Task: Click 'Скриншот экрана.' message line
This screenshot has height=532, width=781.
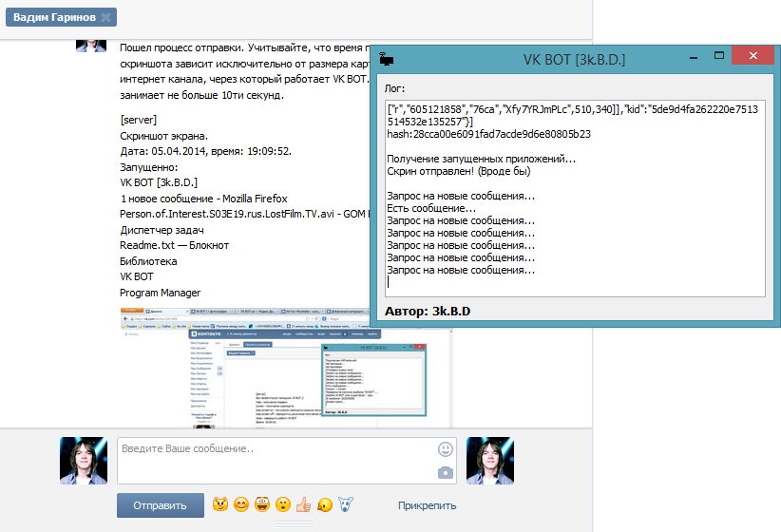Action: tap(163, 136)
